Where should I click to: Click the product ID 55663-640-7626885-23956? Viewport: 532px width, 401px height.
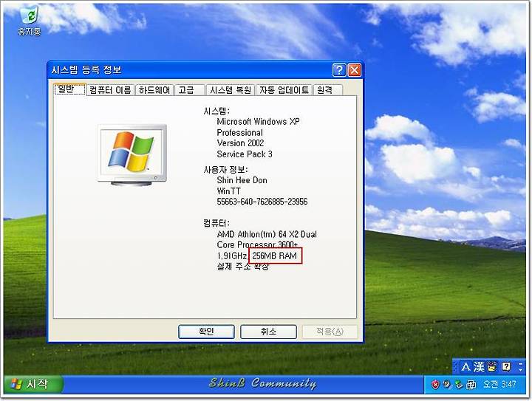[262, 202]
